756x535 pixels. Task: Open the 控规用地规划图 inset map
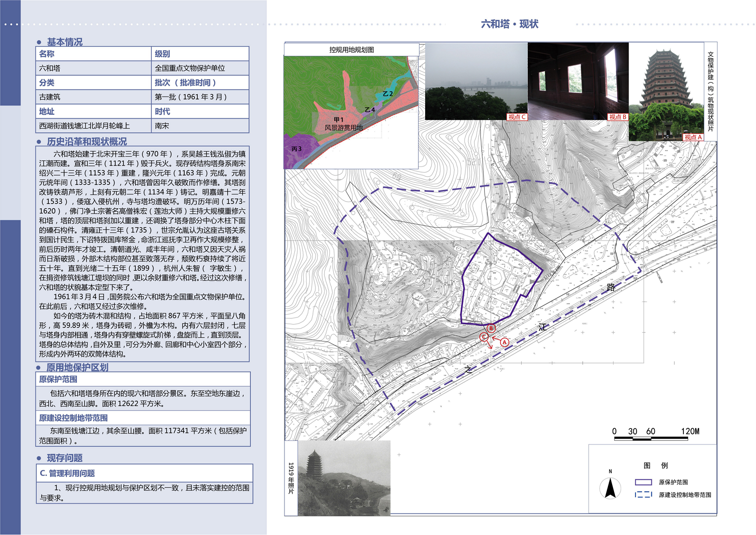coord(351,113)
